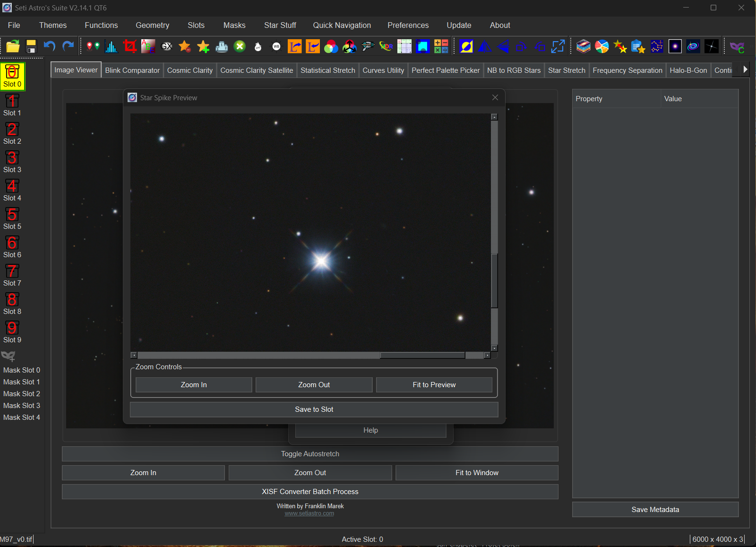Click the Save to Slot button
The width and height of the screenshot is (756, 547).
pyautogui.click(x=314, y=409)
